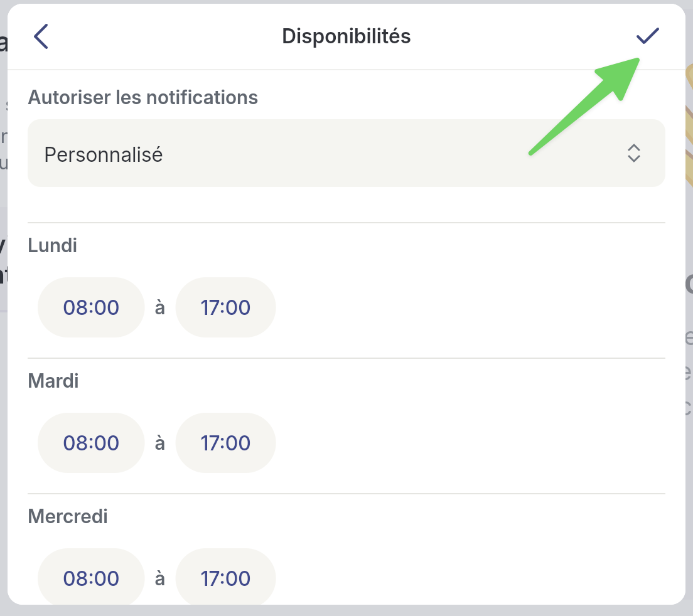The image size is (693, 616).
Task: Click the à separator in Lundi row
Action: point(160,308)
